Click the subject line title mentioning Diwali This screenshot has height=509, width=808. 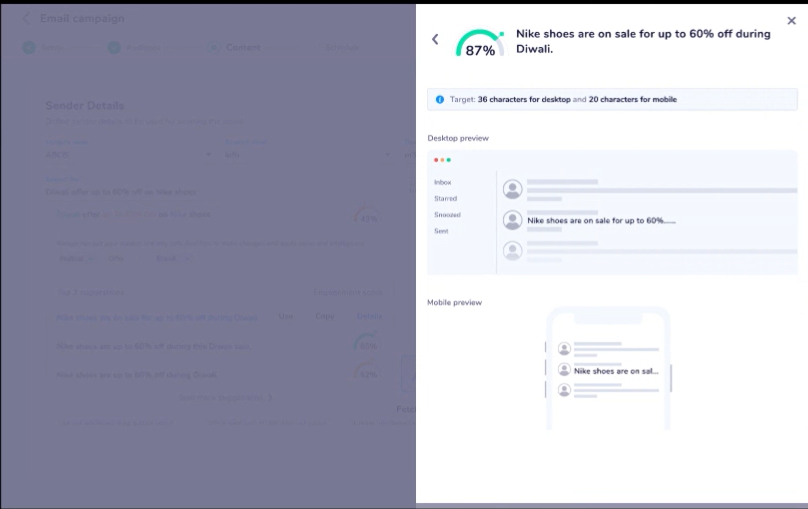[643, 41]
